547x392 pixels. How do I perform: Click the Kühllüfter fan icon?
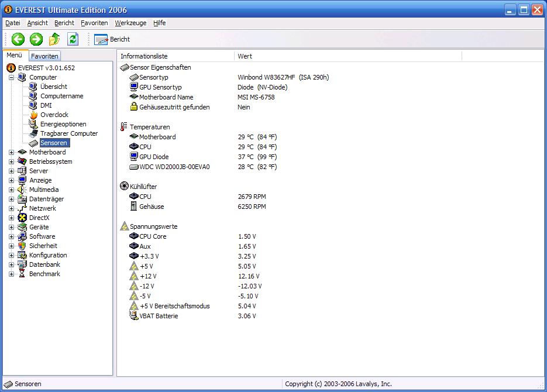[124, 186]
